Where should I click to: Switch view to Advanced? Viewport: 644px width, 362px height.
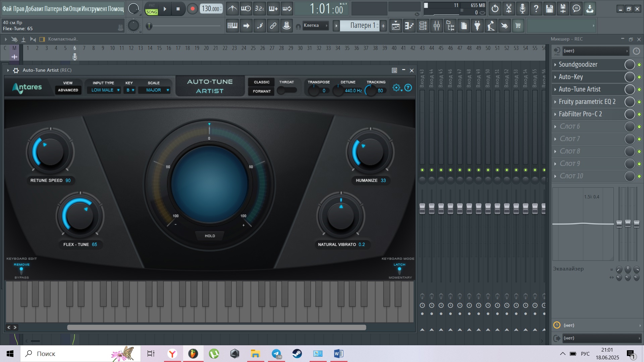point(68,90)
